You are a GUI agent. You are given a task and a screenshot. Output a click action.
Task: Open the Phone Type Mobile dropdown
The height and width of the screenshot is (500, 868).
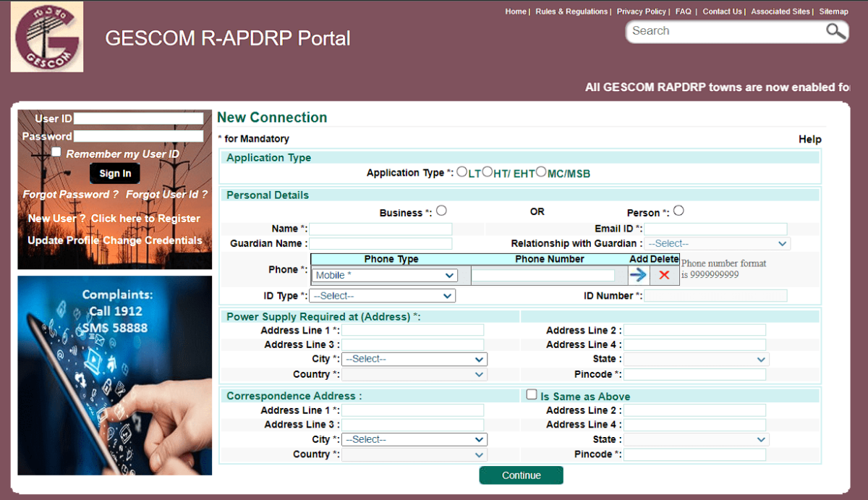coord(384,276)
